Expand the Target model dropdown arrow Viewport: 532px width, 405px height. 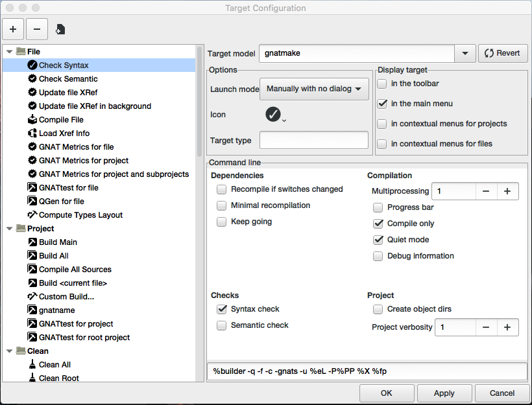(465, 53)
